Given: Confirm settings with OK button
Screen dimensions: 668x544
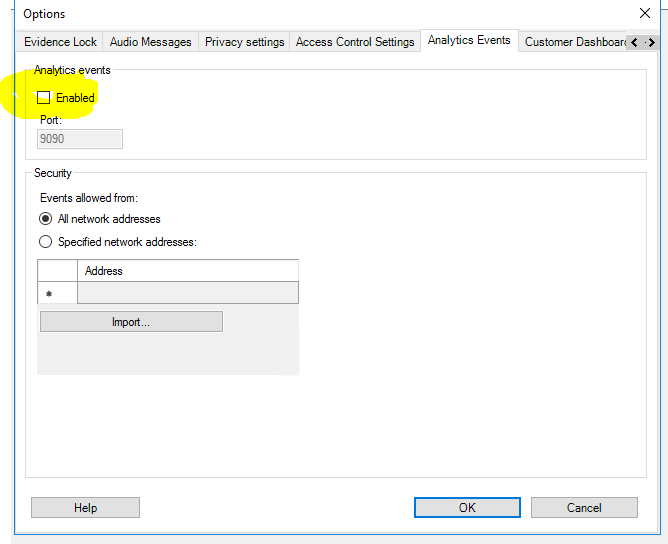Looking at the screenshot, I should click(x=467, y=507).
